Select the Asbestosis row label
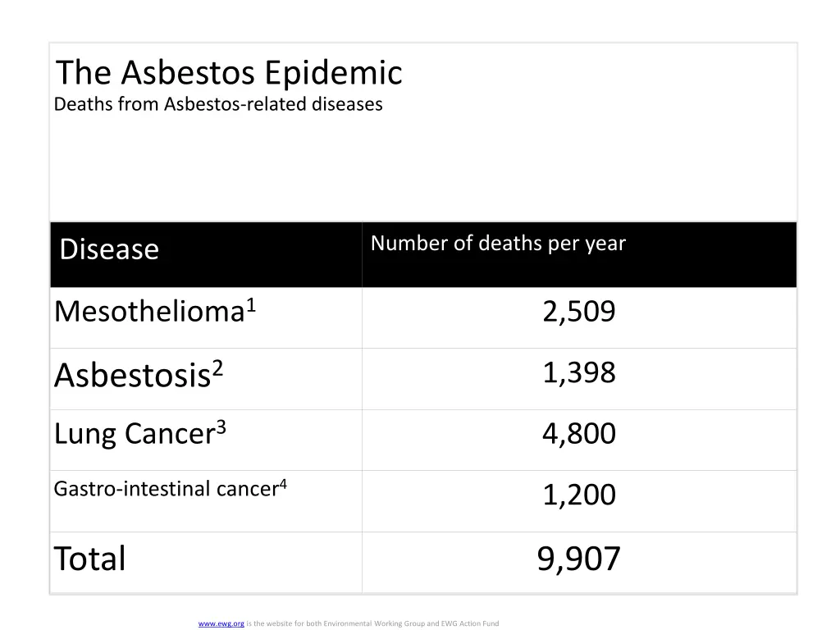The width and height of the screenshot is (840, 630). 131,376
